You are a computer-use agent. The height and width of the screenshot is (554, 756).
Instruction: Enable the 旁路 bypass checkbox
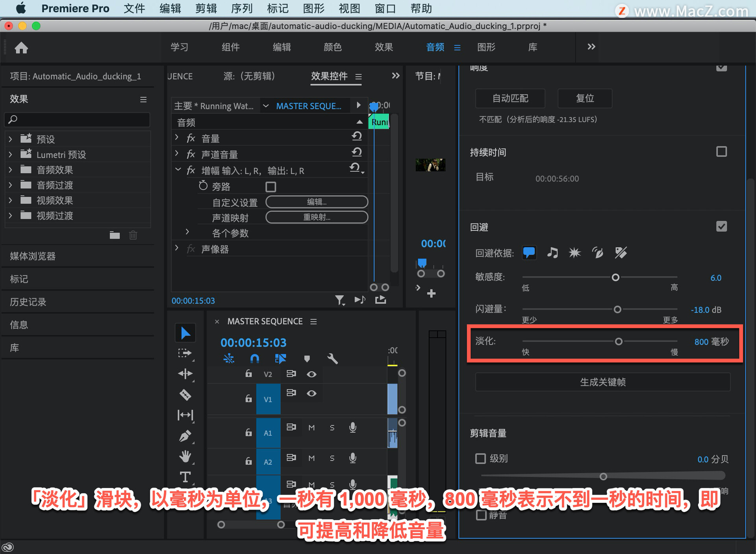click(x=271, y=187)
